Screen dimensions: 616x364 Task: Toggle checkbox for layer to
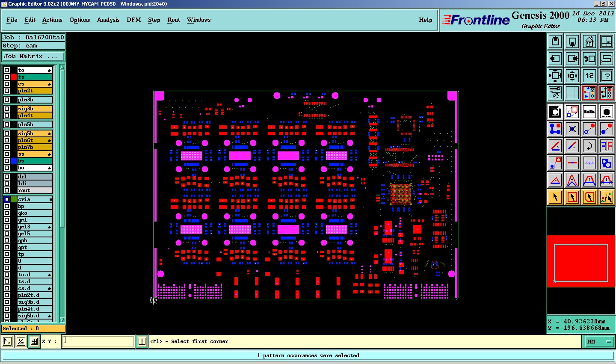click(x=7, y=70)
